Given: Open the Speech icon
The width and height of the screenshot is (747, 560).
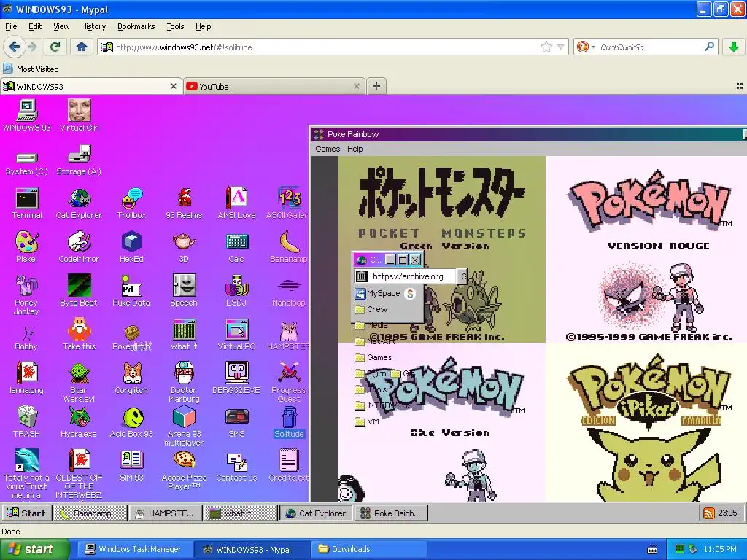Looking at the screenshot, I should [x=184, y=290].
